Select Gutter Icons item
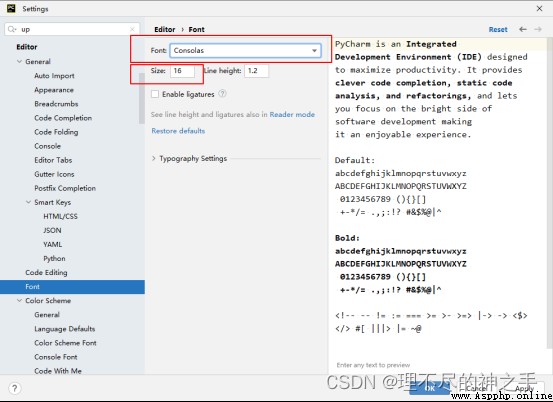 (54, 174)
